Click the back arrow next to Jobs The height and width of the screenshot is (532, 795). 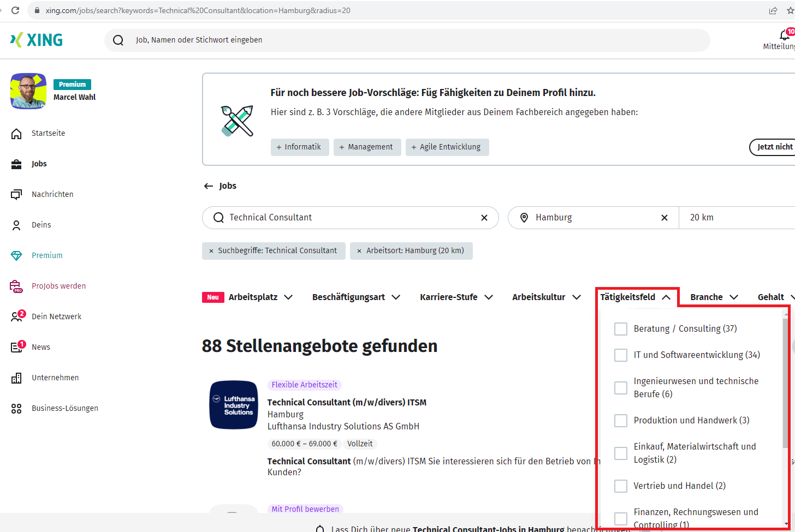208,186
